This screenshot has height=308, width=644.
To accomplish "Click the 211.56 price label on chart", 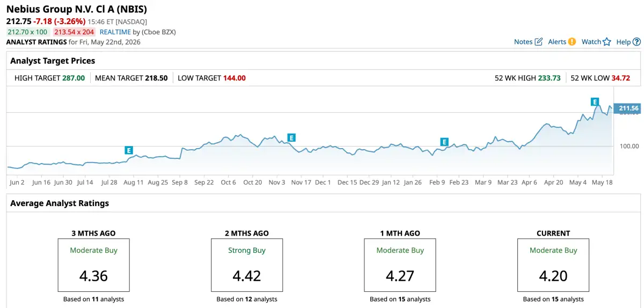I will click(x=627, y=108).
